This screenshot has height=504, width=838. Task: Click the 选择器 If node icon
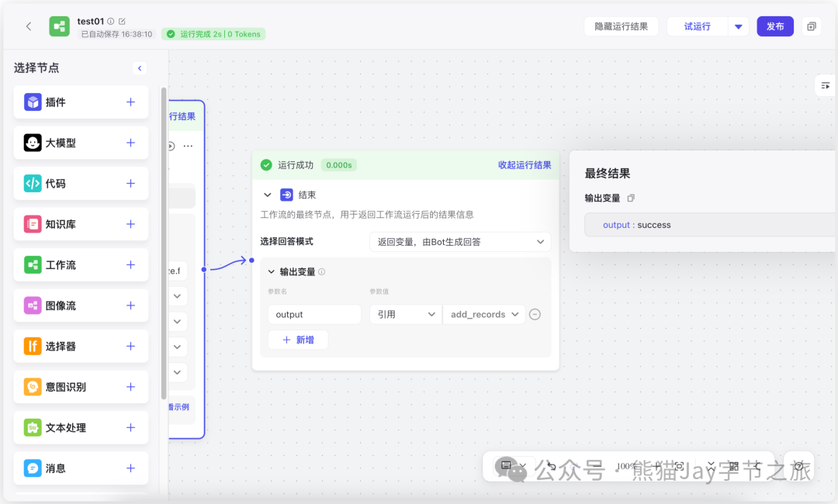(x=33, y=346)
